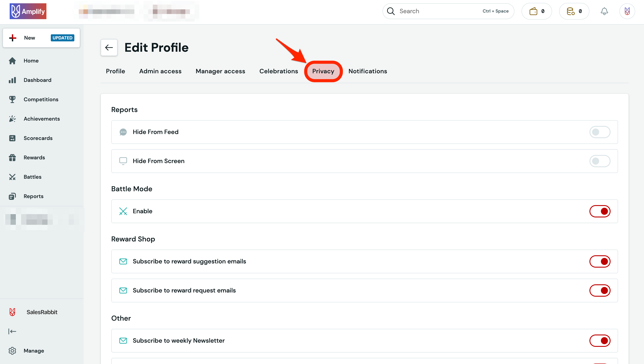Image resolution: width=644 pixels, height=364 pixels.
Task: Select the Dashboard icon in sidebar
Action: point(13,80)
